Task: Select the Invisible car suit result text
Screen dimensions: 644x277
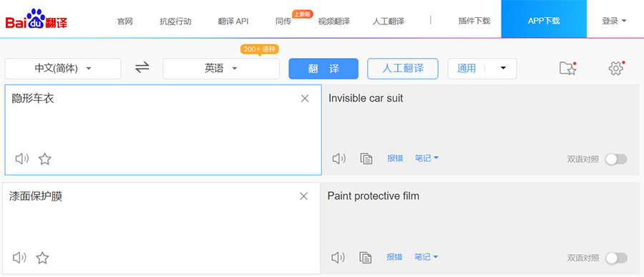Action: click(366, 98)
